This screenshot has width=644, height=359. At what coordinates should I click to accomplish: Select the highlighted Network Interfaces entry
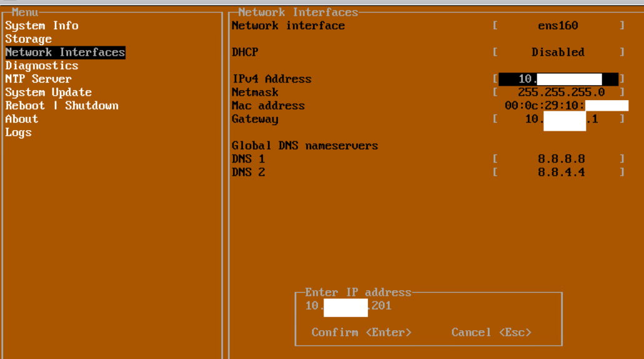point(66,53)
